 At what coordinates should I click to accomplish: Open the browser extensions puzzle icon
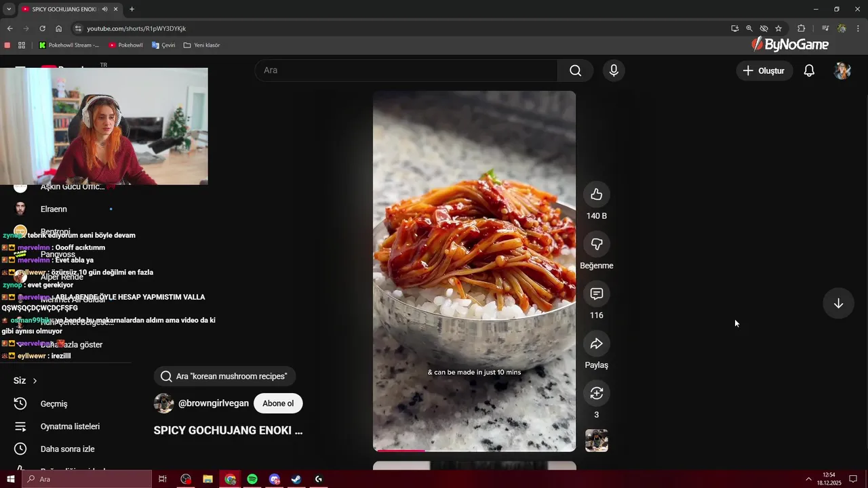[801, 28]
